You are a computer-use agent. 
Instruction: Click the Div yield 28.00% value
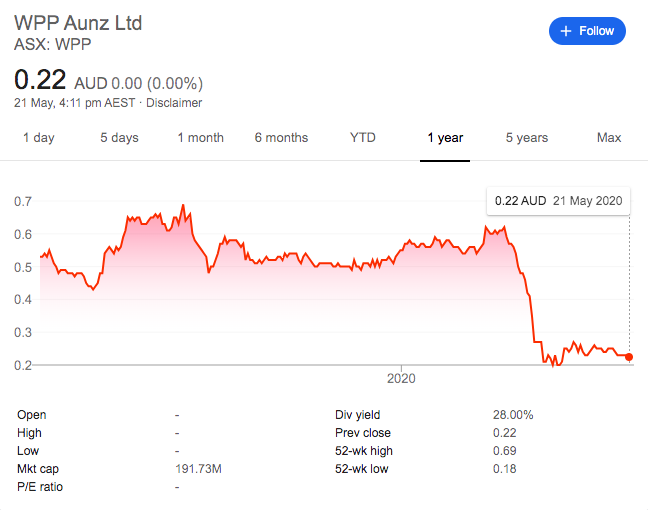(x=513, y=415)
